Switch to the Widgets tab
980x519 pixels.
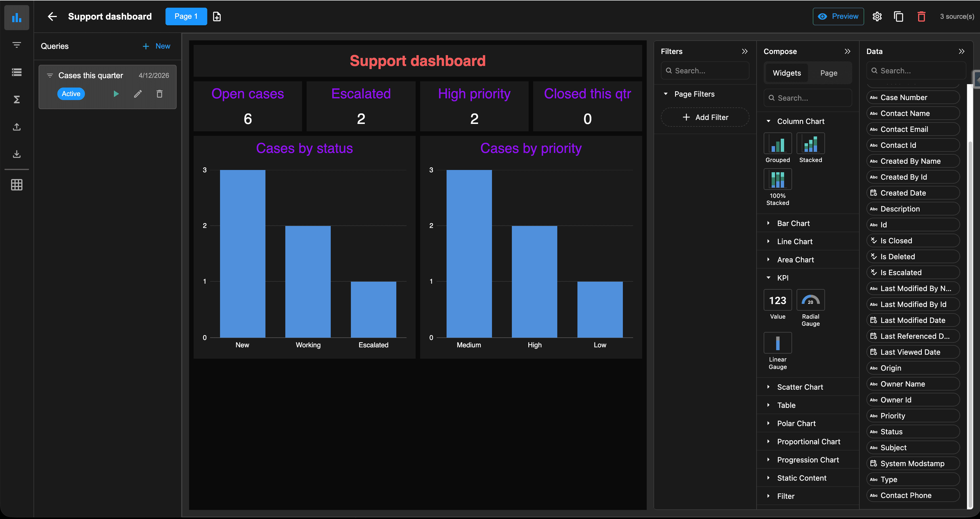pyautogui.click(x=786, y=73)
